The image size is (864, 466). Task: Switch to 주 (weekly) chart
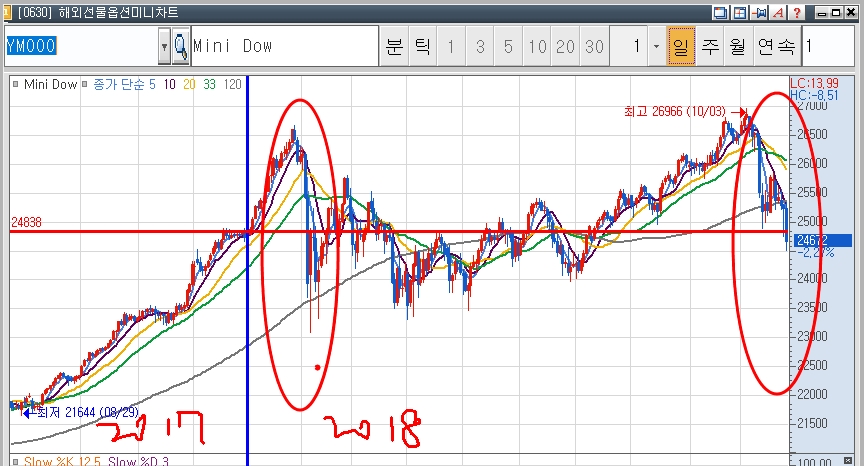(710, 46)
